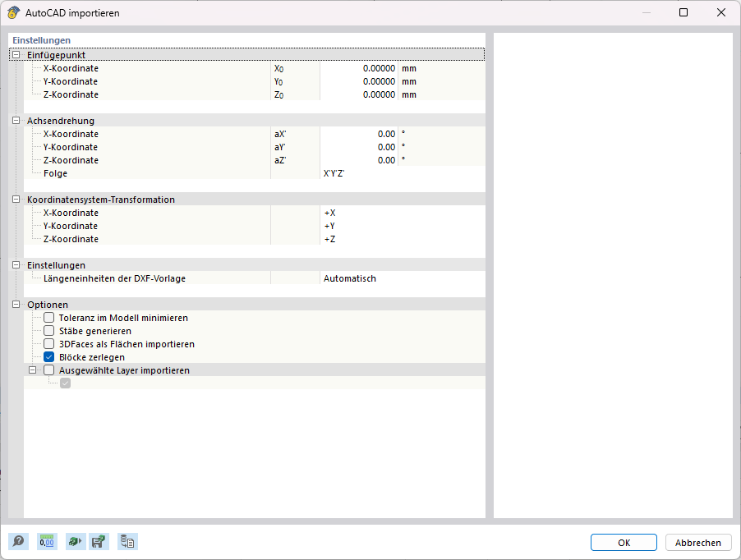The width and height of the screenshot is (741, 560).
Task: Collapse the Ausgewählte Layer importieren subtree
Action: coord(33,370)
